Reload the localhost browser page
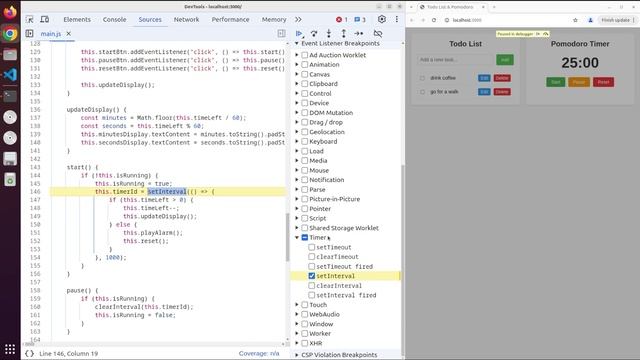 pyautogui.click(x=434, y=20)
